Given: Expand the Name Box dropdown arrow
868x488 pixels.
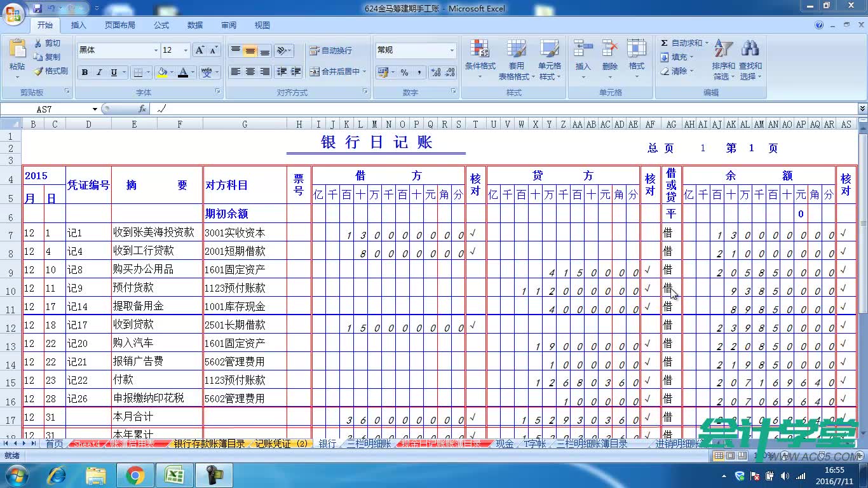Looking at the screenshot, I should click(95, 109).
